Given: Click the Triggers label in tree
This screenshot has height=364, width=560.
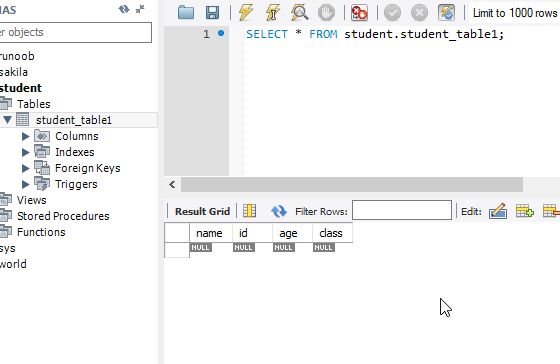Looking at the screenshot, I should [76, 184].
